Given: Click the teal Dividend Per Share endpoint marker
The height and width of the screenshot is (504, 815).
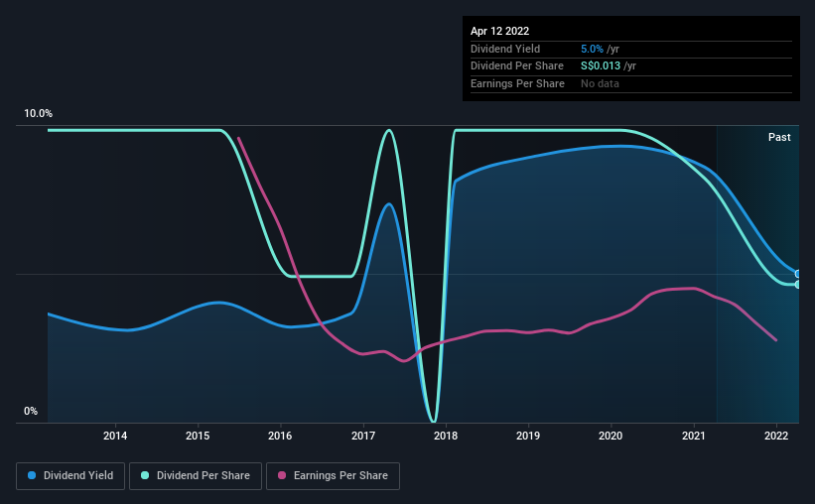Looking at the screenshot, I should click(798, 284).
